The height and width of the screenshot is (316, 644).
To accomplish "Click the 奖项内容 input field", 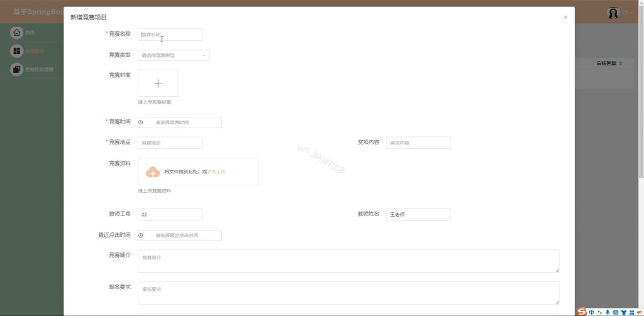I will click(418, 143).
